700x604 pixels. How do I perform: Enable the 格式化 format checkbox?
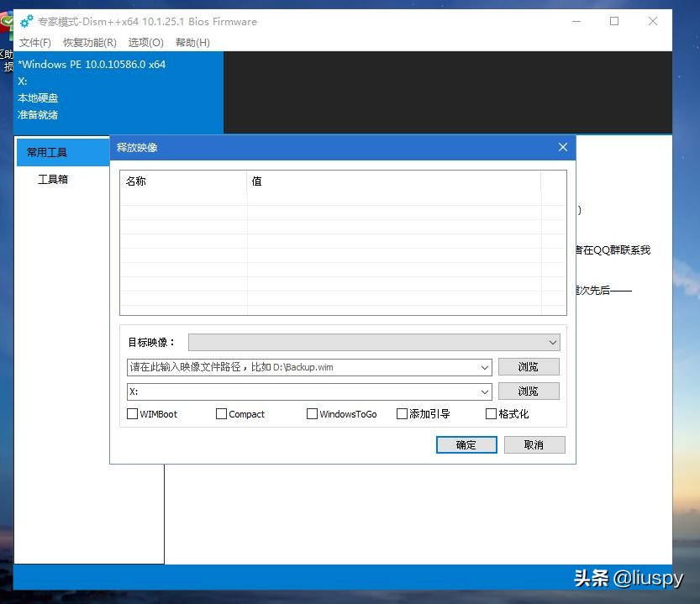491,413
